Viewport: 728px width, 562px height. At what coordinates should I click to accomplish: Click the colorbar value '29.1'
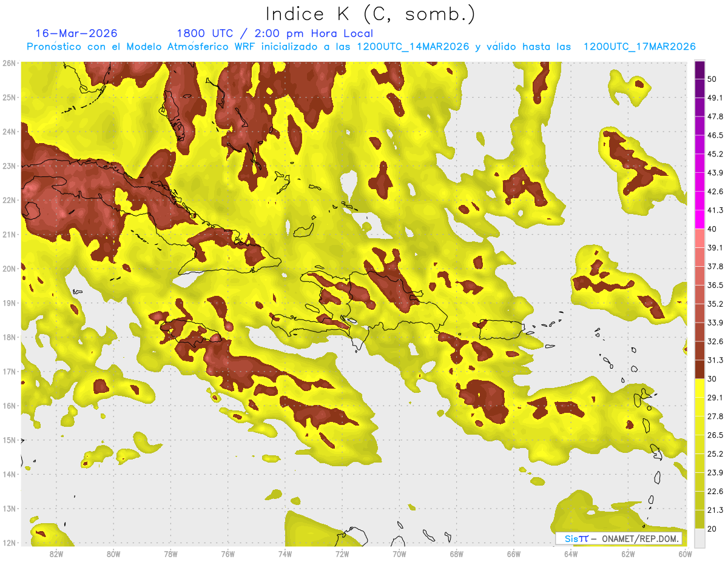click(x=715, y=398)
